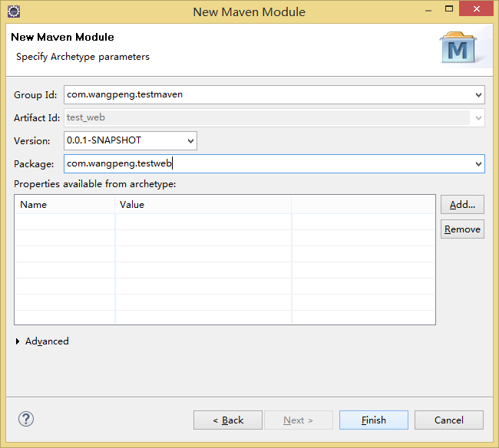Select the first empty row of properties table

point(225,222)
